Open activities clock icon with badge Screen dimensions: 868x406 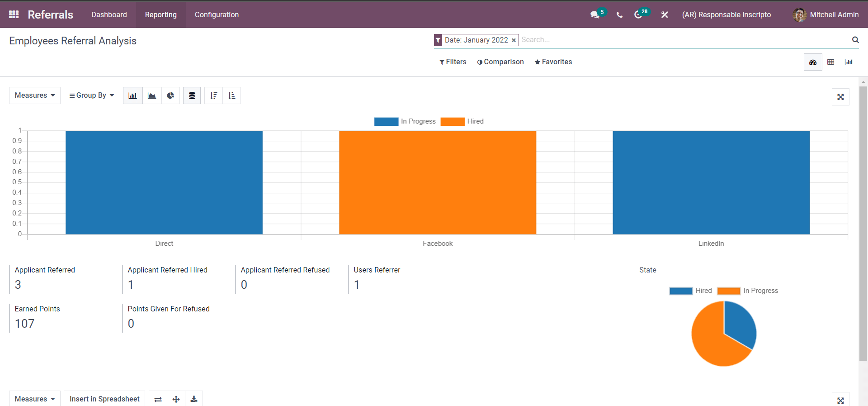(x=638, y=14)
